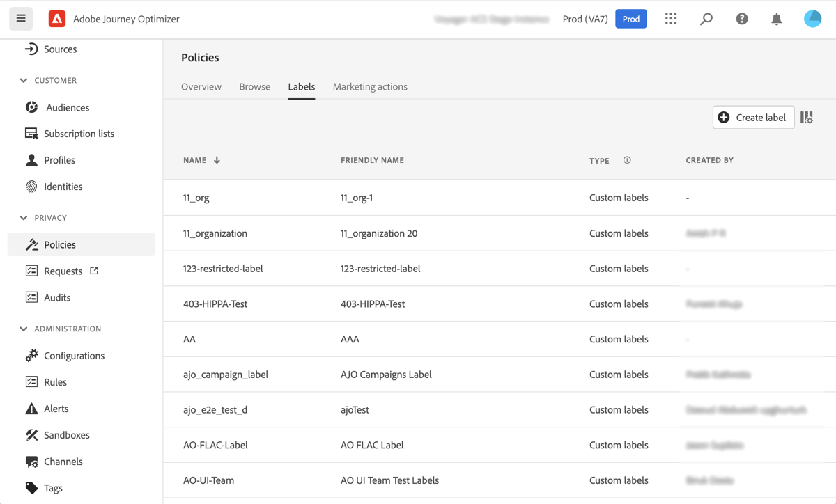Open the help question mark icon
Image resolution: width=836 pixels, height=504 pixels.
click(x=742, y=19)
